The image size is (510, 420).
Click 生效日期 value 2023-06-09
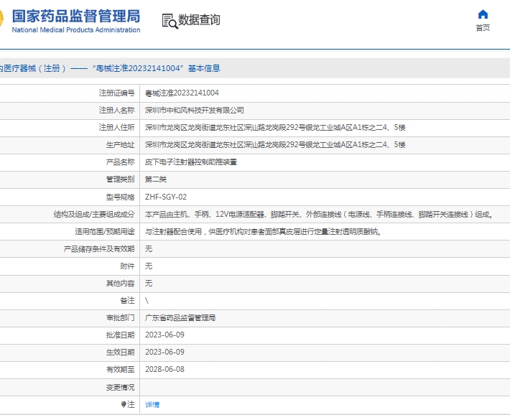point(164,352)
